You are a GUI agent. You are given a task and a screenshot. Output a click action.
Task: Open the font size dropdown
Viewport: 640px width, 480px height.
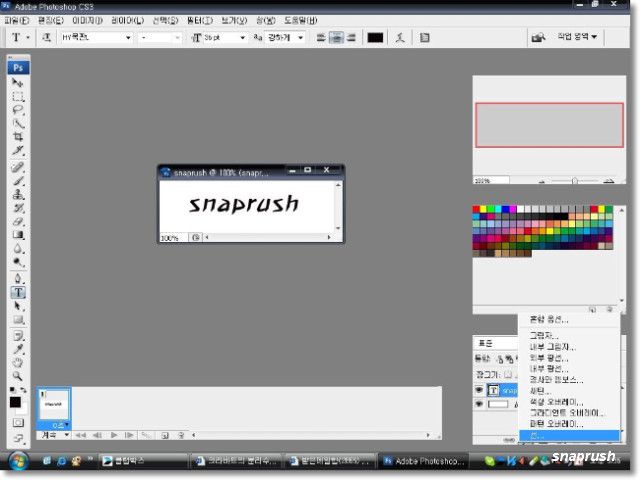click(x=242, y=38)
